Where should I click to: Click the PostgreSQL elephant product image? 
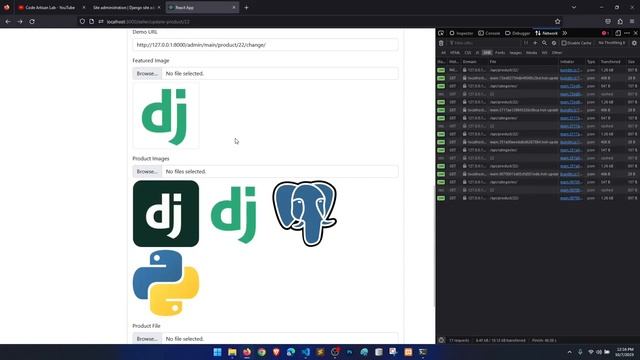(x=305, y=214)
